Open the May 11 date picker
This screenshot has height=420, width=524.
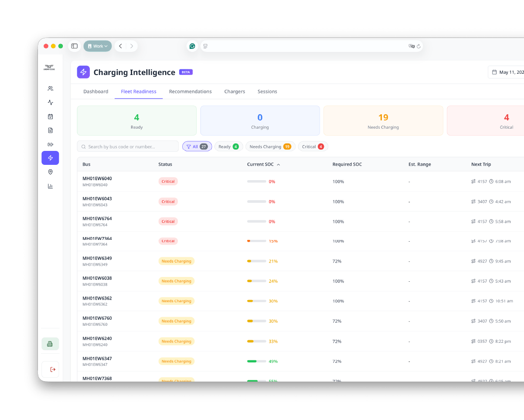coord(507,72)
